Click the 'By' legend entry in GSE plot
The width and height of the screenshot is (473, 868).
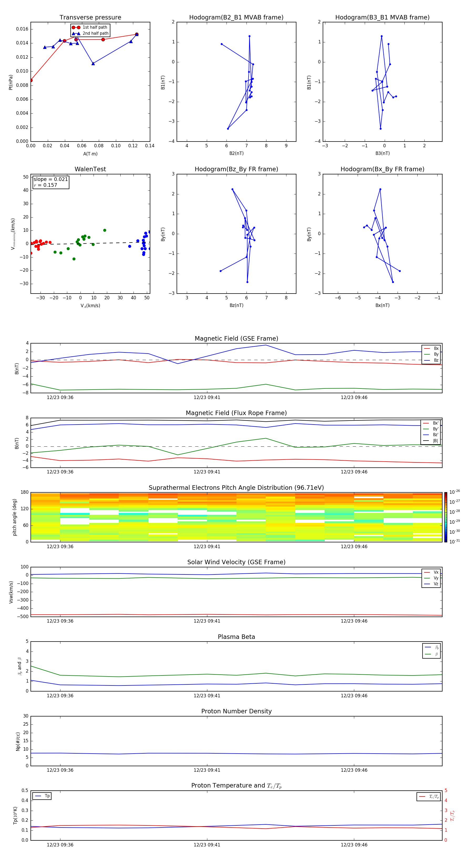(431, 354)
